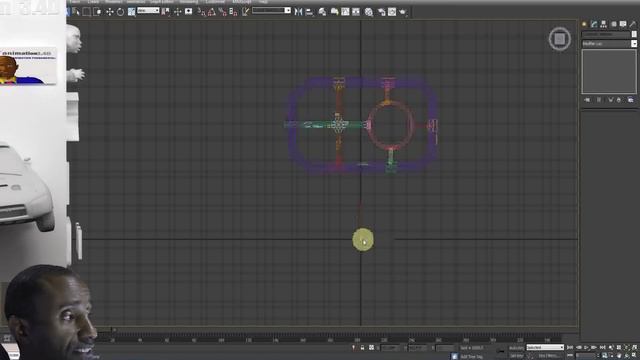Click the Modifier List dropdown arrow
Screen dimensions: 640x360
[x=634, y=43]
